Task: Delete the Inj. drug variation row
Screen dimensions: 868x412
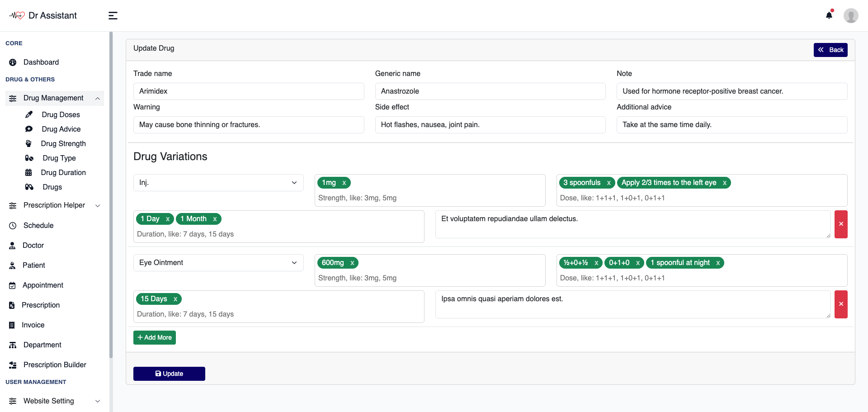Action: [x=841, y=224]
